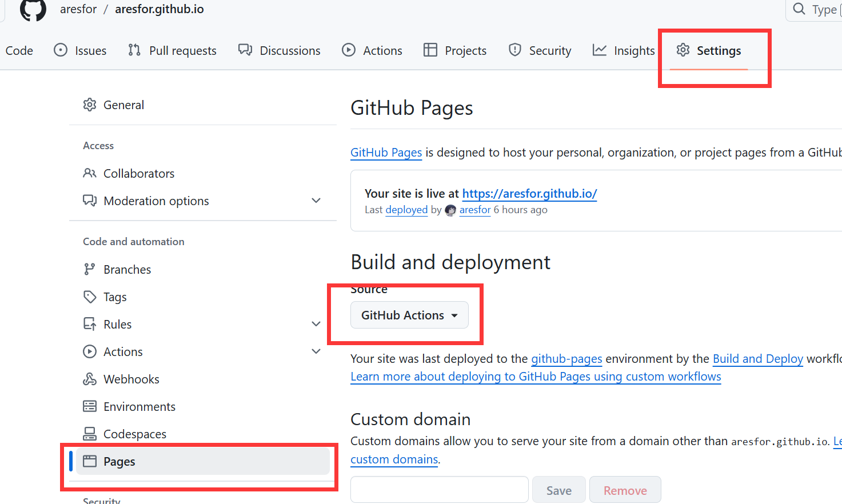Open the top Actions tab label
The height and width of the screenshot is (504, 842).
click(382, 51)
